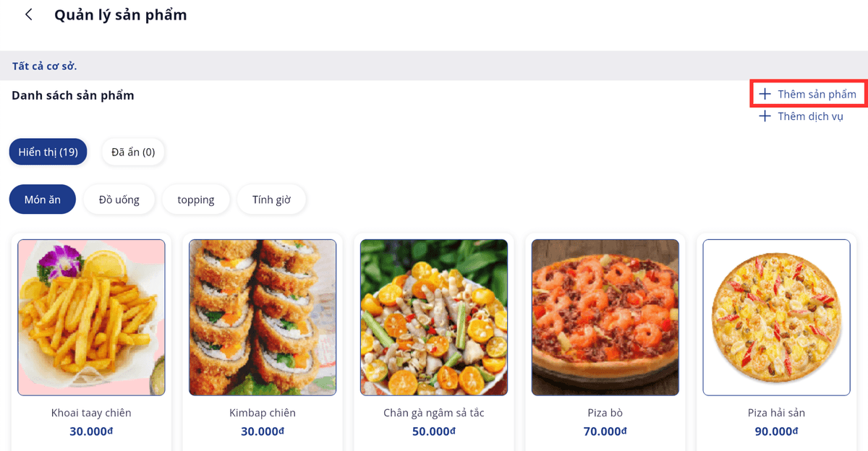This screenshot has width=868, height=451.
Task: Click the back arrow icon
Action: 29,14
